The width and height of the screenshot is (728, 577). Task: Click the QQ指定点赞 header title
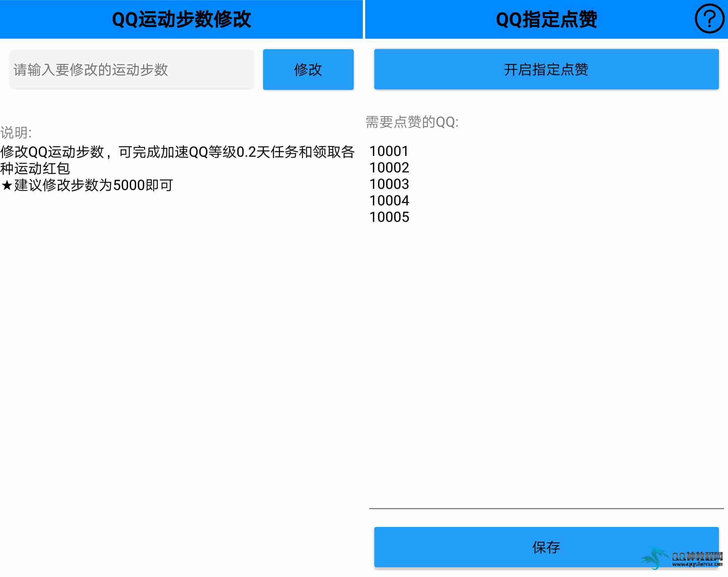[x=546, y=19]
